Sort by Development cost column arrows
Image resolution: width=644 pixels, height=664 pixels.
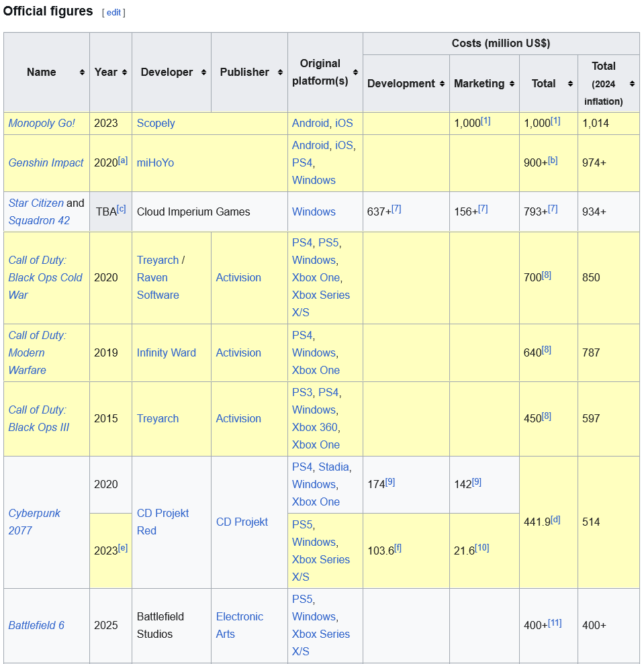pos(442,84)
